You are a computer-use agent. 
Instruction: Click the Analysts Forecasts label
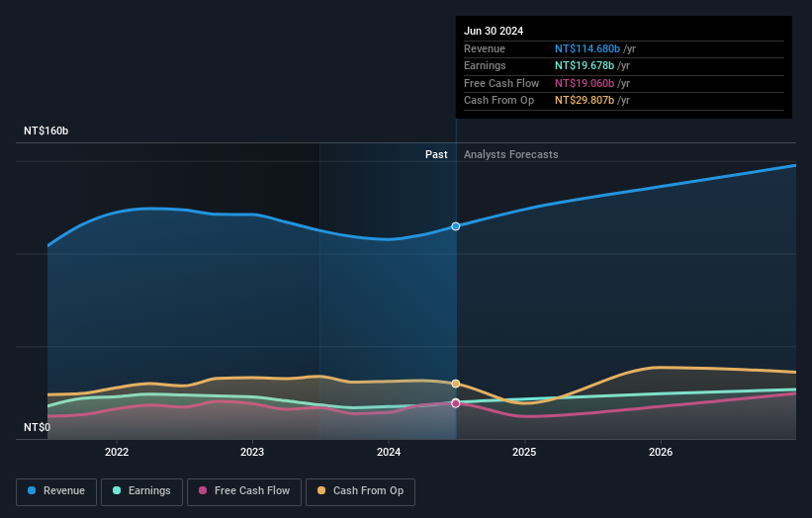pos(511,155)
